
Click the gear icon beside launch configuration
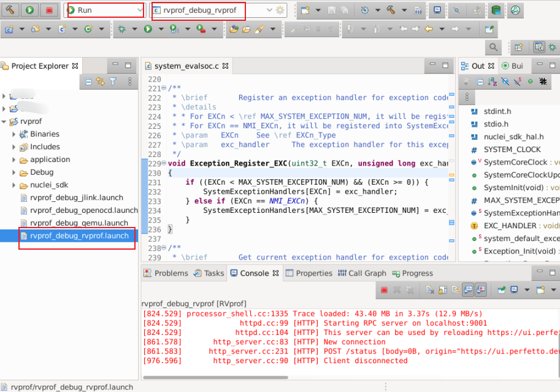coord(280,10)
